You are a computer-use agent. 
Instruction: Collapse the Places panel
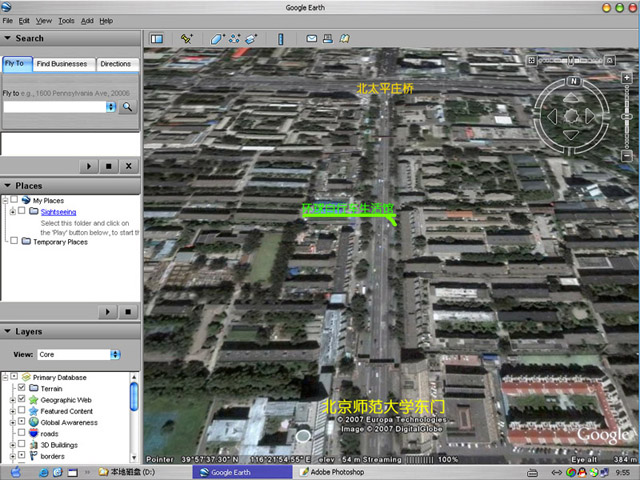click(x=7, y=185)
